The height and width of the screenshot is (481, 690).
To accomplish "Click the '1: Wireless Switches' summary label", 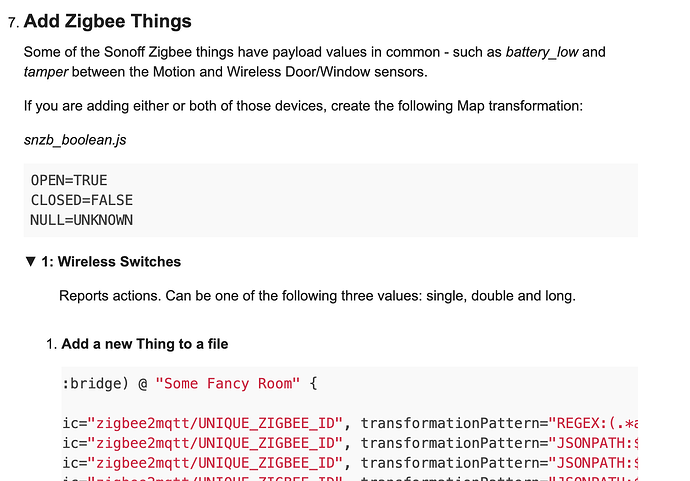I will [x=111, y=262].
